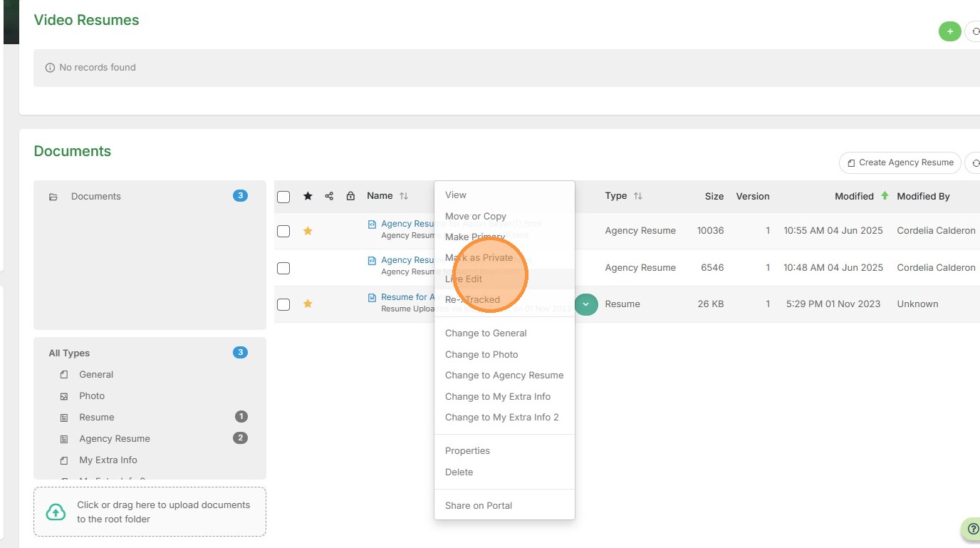Click the "Unknown" modified-by cell
This screenshot has height=548, width=980.
click(917, 304)
